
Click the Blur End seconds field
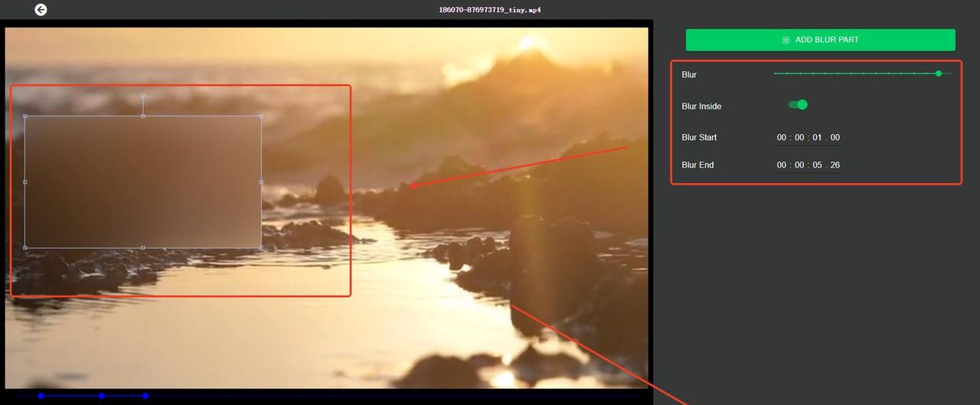817,165
